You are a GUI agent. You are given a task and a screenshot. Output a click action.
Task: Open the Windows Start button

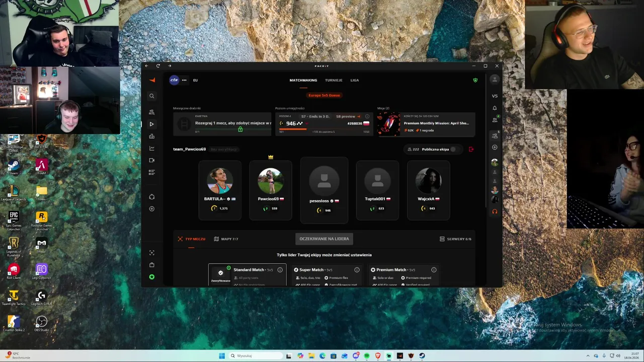point(221,356)
